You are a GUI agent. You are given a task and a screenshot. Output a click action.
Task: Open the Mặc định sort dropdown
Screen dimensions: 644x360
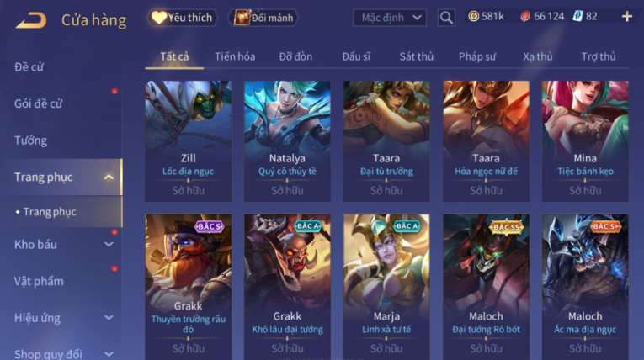click(x=390, y=18)
